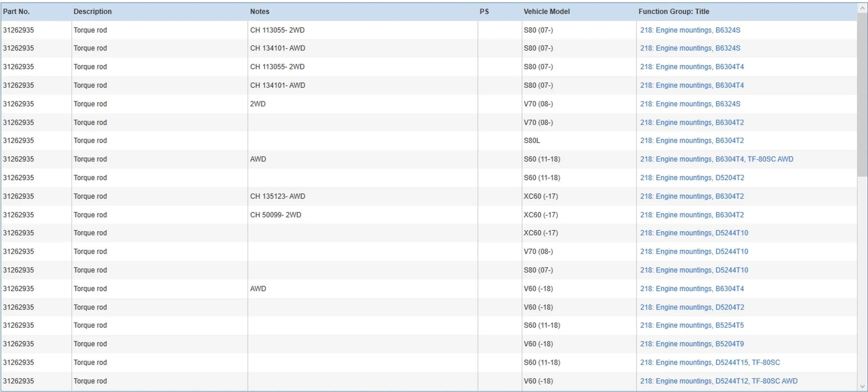Open D5244T10 link for XC60 (-17)
Viewport: 868px width, 392px height.
click(x=694, y=233)
